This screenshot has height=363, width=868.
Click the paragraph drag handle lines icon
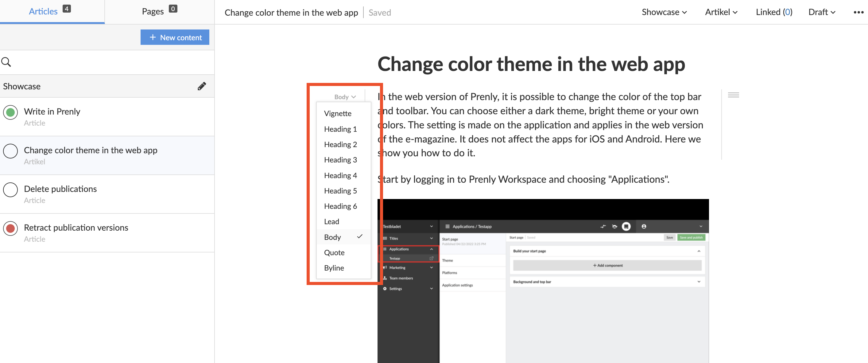pyautogui.click(x=733, y=96)
